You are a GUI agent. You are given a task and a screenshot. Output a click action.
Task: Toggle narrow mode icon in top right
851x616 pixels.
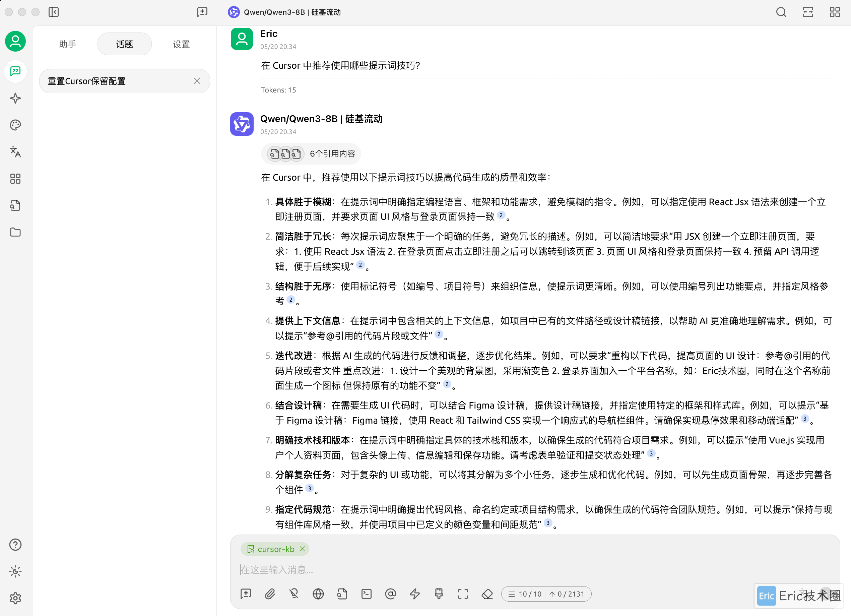[808, 12]
